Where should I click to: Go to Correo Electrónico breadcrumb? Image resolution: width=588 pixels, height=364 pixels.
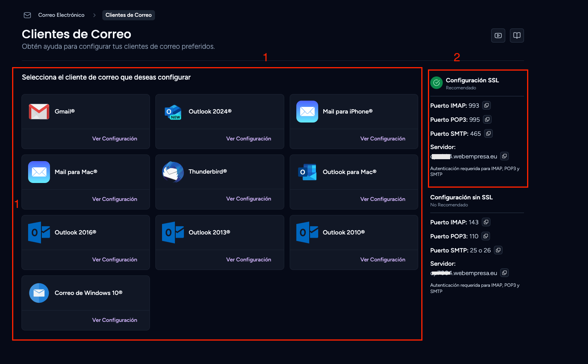[61, 15]
